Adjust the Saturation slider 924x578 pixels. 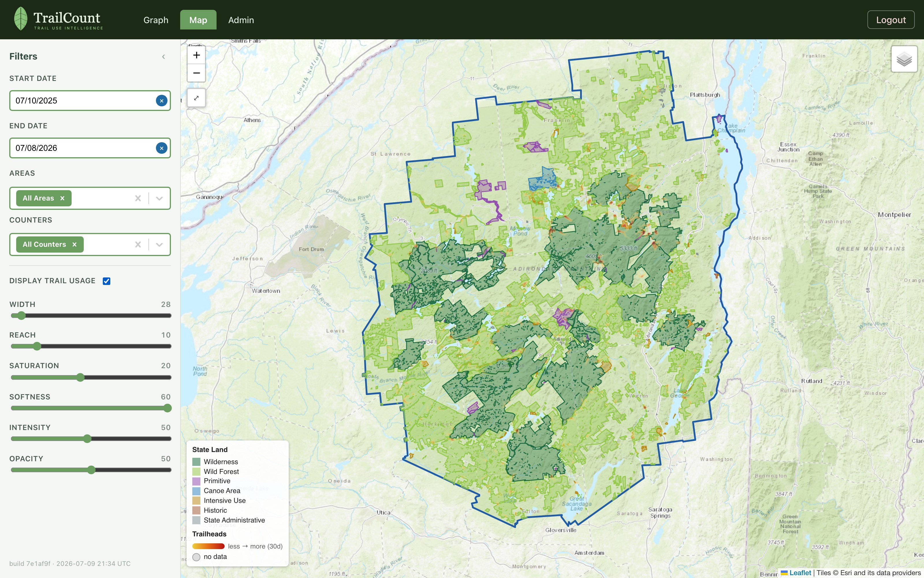[91, 377]
